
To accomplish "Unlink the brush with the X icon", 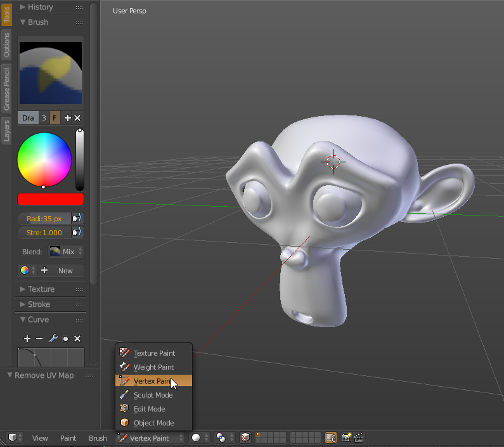I will point(77,118).
